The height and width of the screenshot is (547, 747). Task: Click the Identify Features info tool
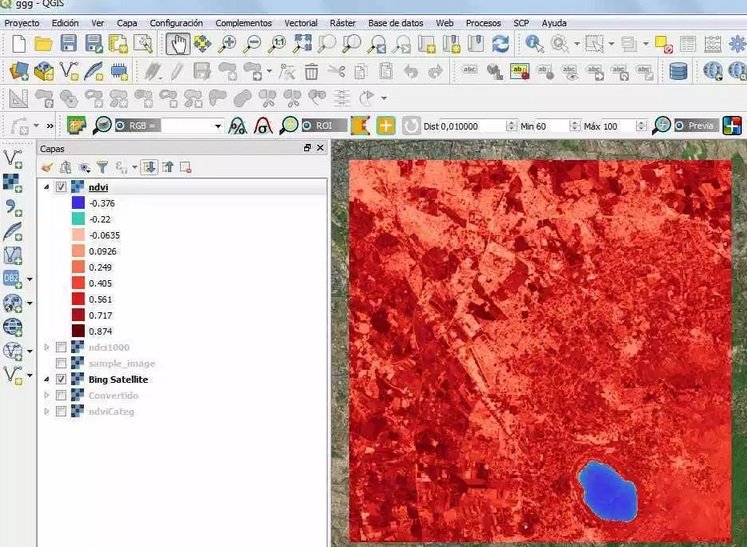535,43
